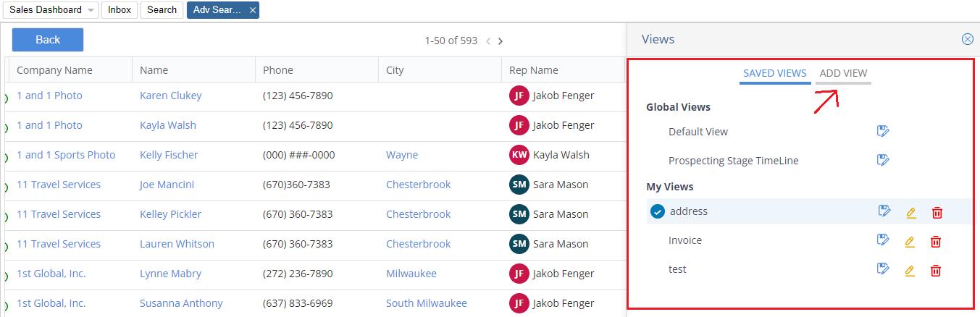
Task: Close the Views panel
Action: coord(967,39)
